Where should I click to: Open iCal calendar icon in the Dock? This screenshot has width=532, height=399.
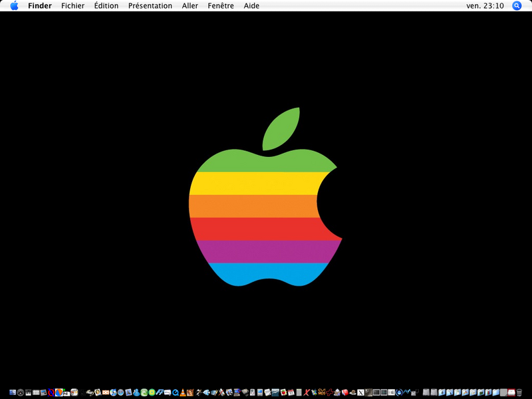(x=291, y=392)
